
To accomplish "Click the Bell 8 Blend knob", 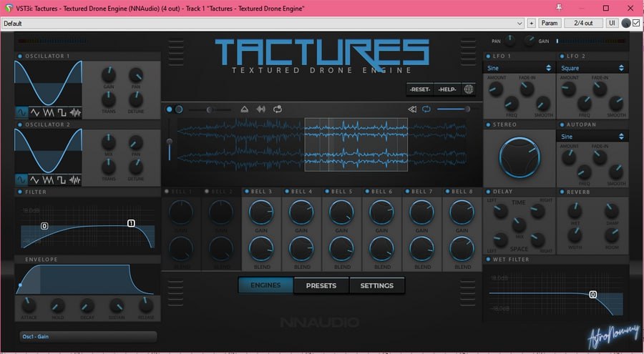I will (462, 249).
